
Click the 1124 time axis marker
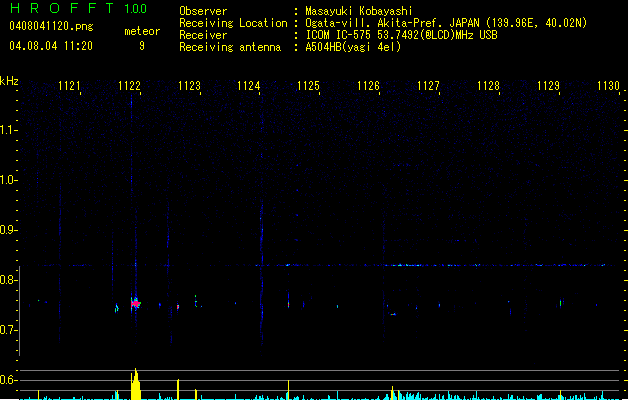pos(249,85)
